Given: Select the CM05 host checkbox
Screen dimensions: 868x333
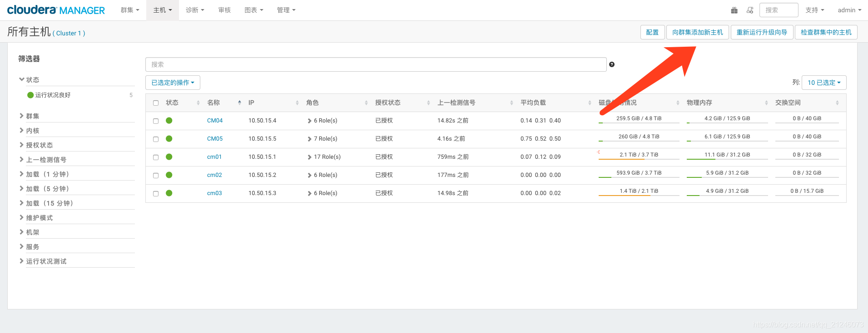Looking at the screenshot, I should click(156, 139).
